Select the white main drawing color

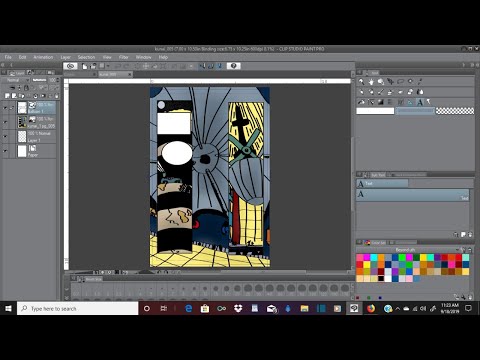coord(375,111)
